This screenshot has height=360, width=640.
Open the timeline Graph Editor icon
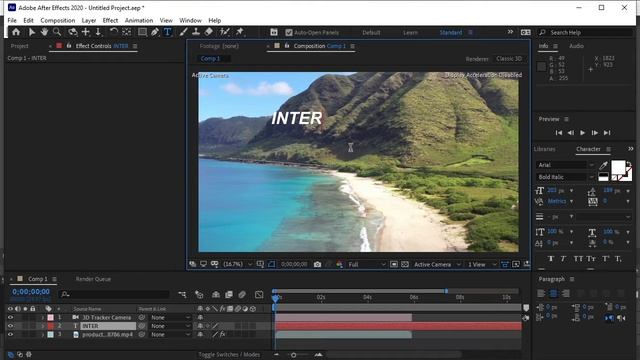point(259,294)
